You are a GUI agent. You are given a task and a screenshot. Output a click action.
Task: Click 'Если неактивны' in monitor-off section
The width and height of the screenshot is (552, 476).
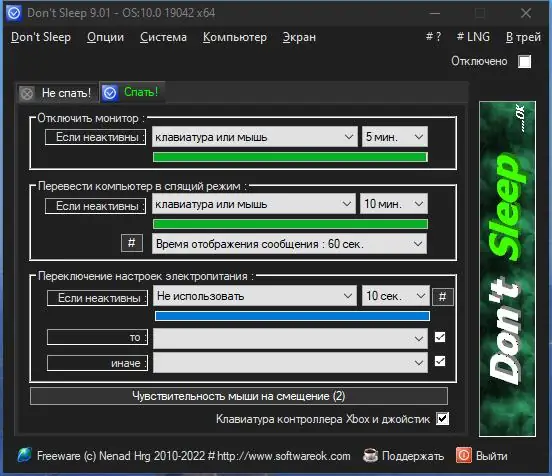pyautogui.click(x=95, y=137)
